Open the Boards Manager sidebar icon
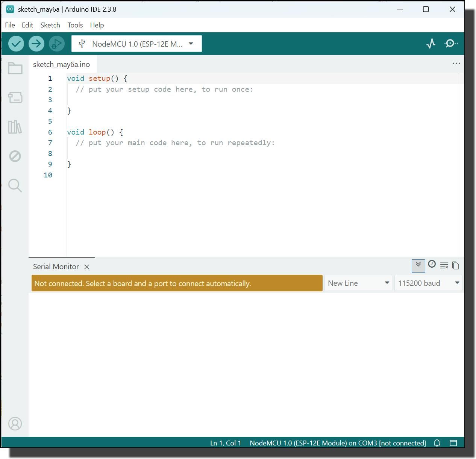The width and height of the screenshot is (476, 459). click(x=15, y=97)
